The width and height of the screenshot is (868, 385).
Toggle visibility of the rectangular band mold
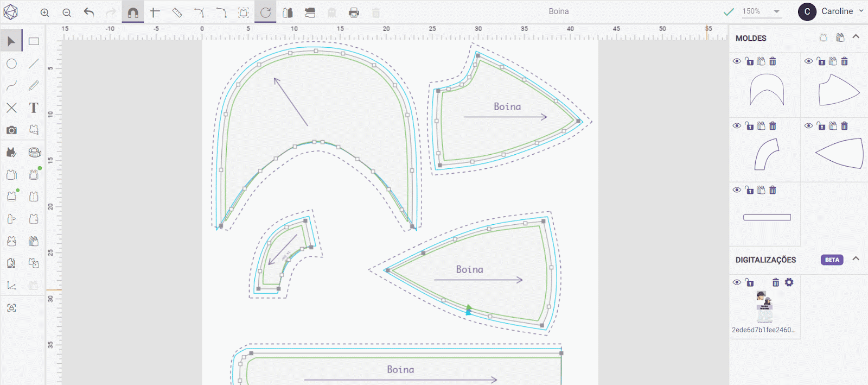pyautogui.click(x=737, y=190)
